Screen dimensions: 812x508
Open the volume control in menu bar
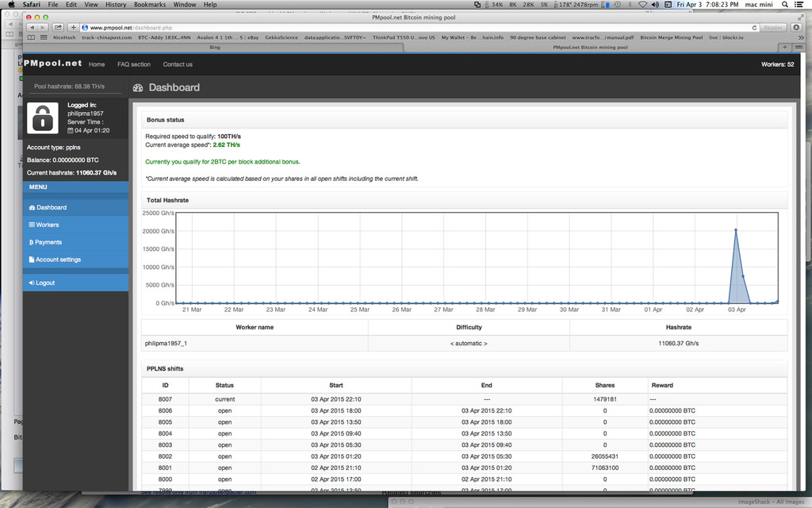(x=655, y=4)
